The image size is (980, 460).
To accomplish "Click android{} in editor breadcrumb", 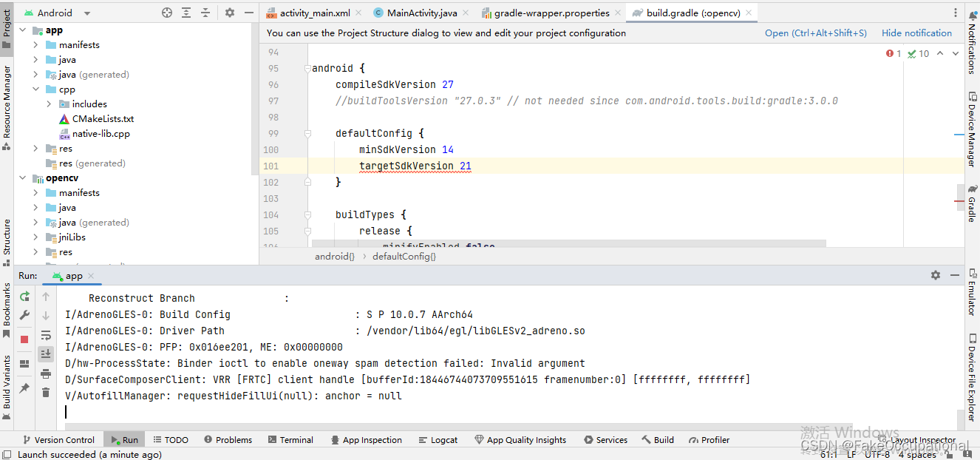I will coord(335,256).
